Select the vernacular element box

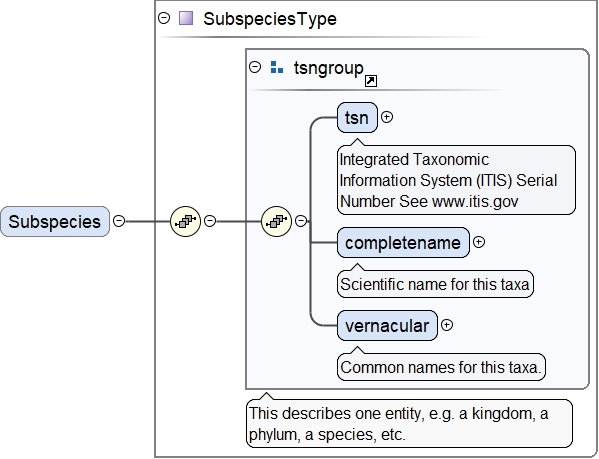pos(387,326)
